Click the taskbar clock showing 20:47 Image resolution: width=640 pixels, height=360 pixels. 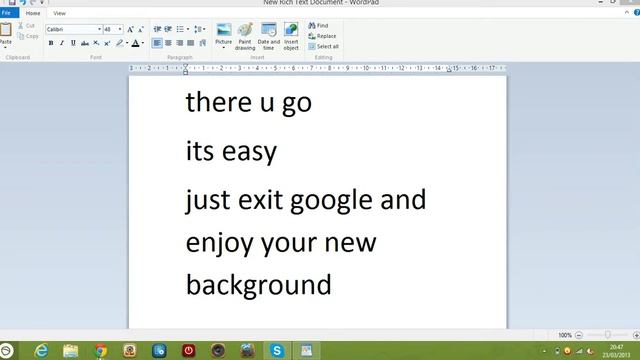point(617,351)
